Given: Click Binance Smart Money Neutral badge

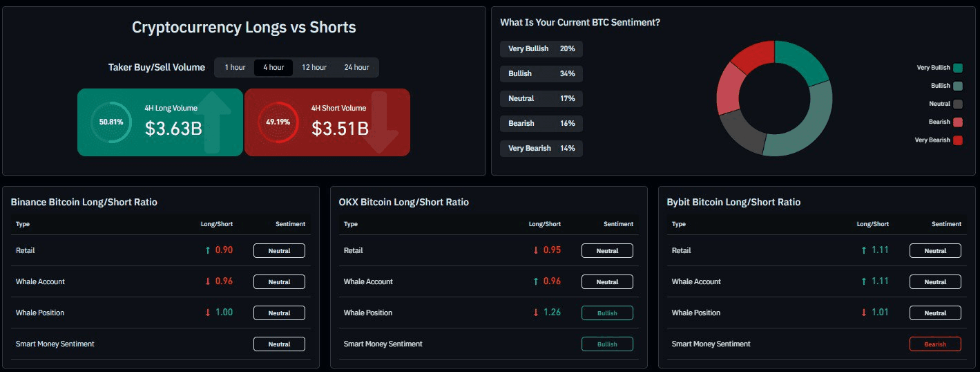Looking at the screenshot, I should pos(279,344).
